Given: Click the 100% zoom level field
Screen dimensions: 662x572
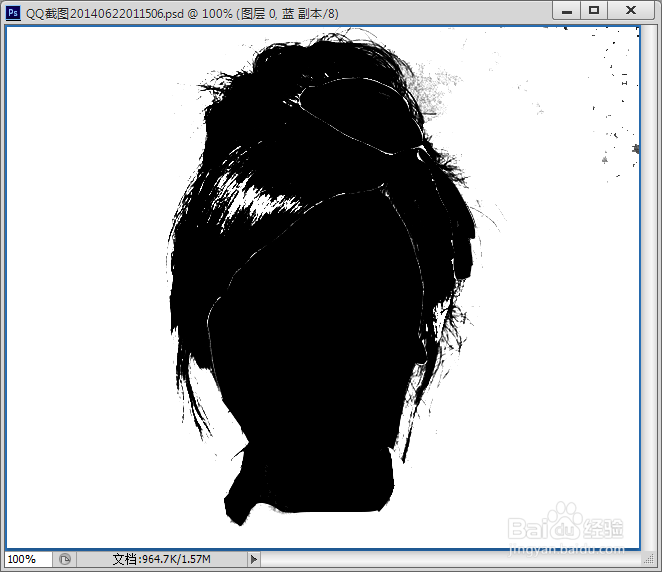Looking at the screenshot, I should [x=29, y=559].
